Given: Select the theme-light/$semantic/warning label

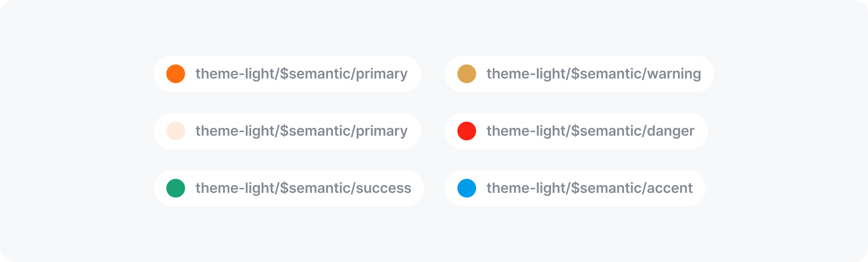Looking at the screenshot, I should (593, 74).
